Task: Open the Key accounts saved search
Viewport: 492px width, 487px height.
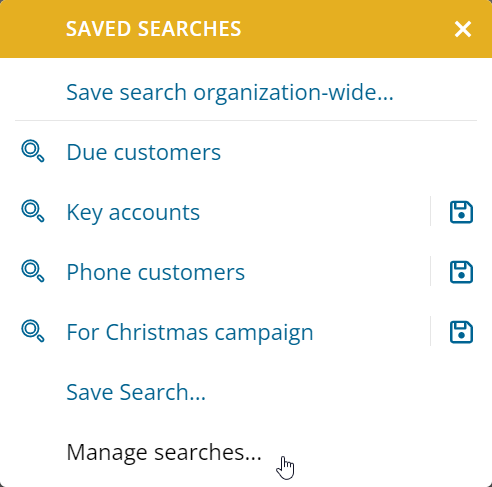Action: (133, 213)
